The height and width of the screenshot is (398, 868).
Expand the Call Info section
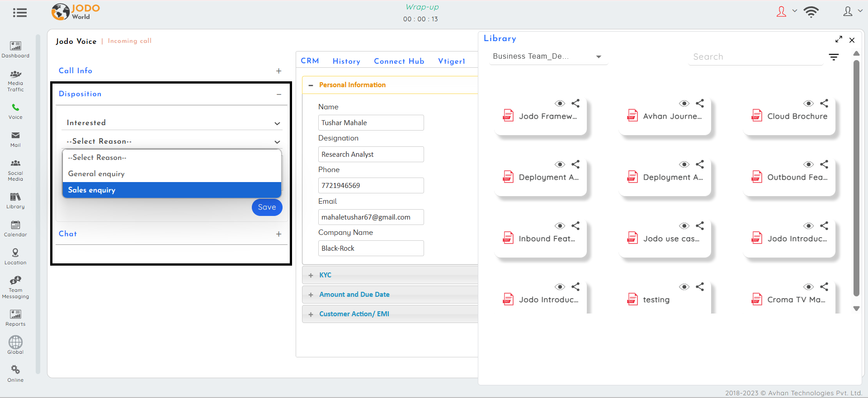click(278, 71)
